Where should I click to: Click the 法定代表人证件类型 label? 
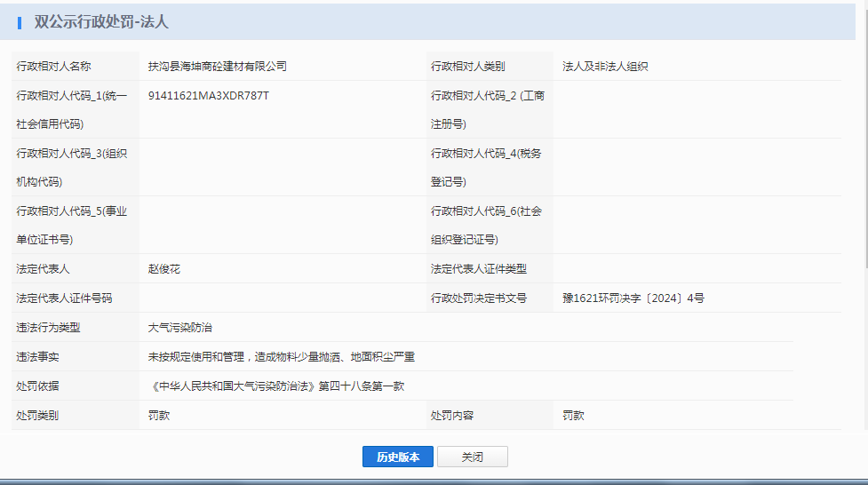(479, 269)
